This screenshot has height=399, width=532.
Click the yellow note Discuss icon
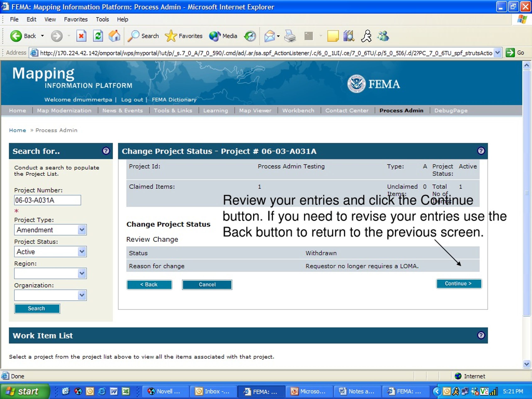click(333, 36)
